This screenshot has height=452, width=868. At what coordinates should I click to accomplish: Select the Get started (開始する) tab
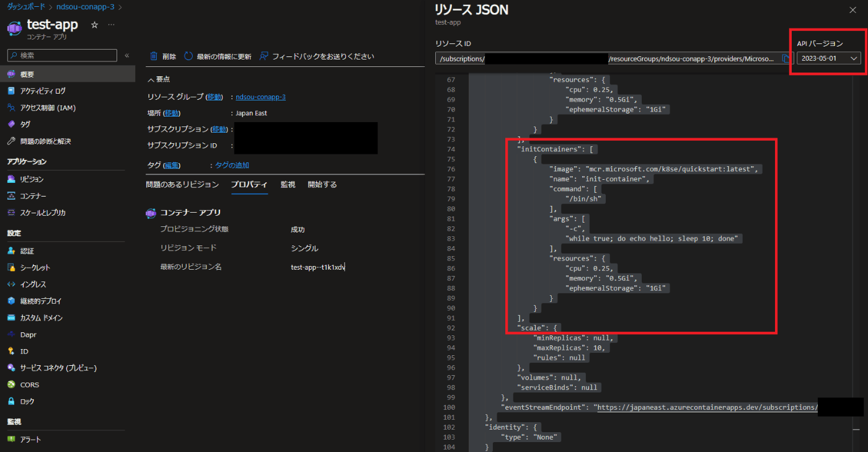[322, 185]
